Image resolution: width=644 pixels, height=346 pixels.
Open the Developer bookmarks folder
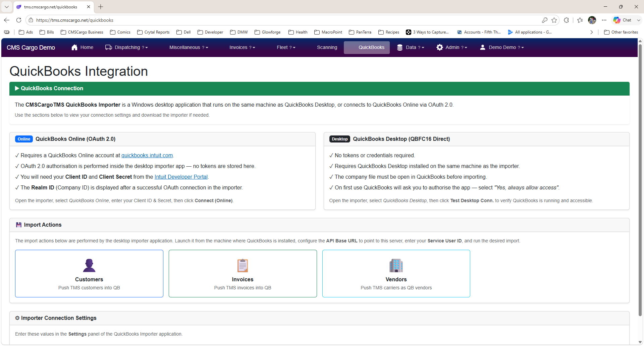(x=210, y=32)
